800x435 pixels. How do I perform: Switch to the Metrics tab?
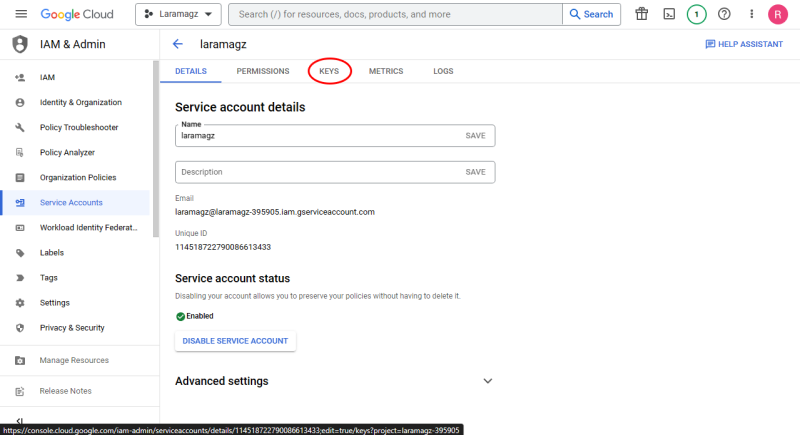pos(386,71)
